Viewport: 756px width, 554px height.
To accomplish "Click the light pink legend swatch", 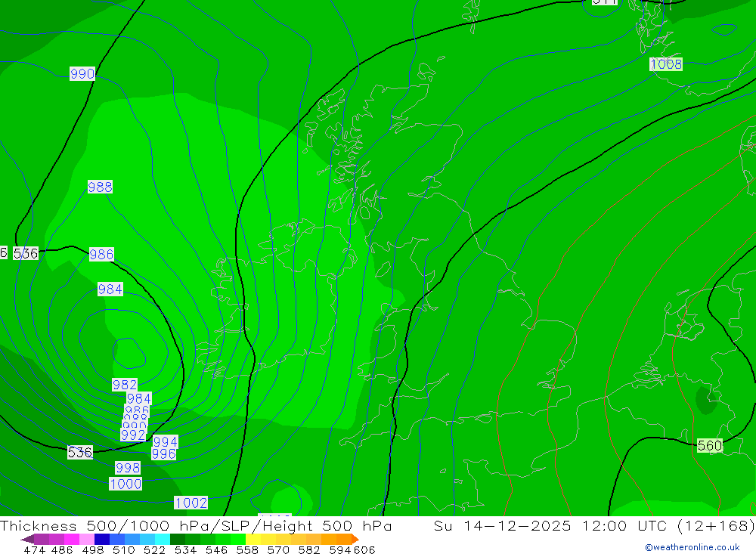I will (85, 539).
